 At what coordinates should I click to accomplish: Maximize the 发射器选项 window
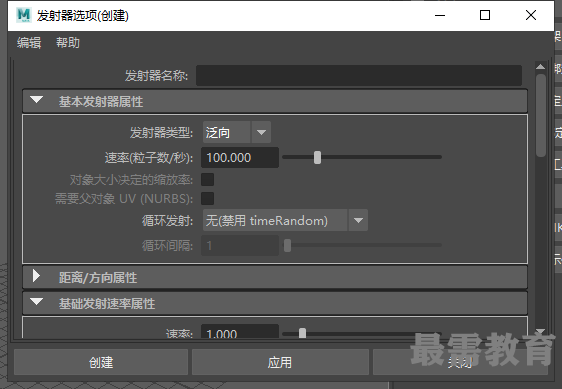485,15
